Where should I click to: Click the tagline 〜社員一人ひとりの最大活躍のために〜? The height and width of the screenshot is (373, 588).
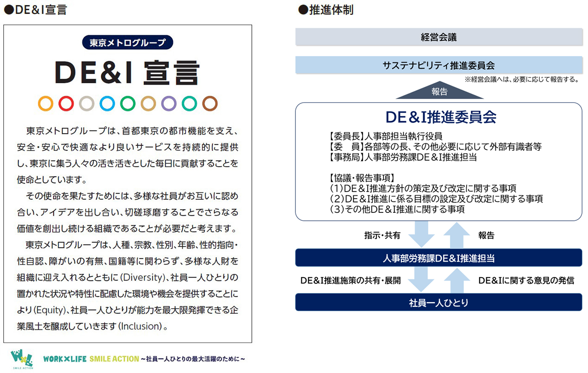tap(193, 359)
